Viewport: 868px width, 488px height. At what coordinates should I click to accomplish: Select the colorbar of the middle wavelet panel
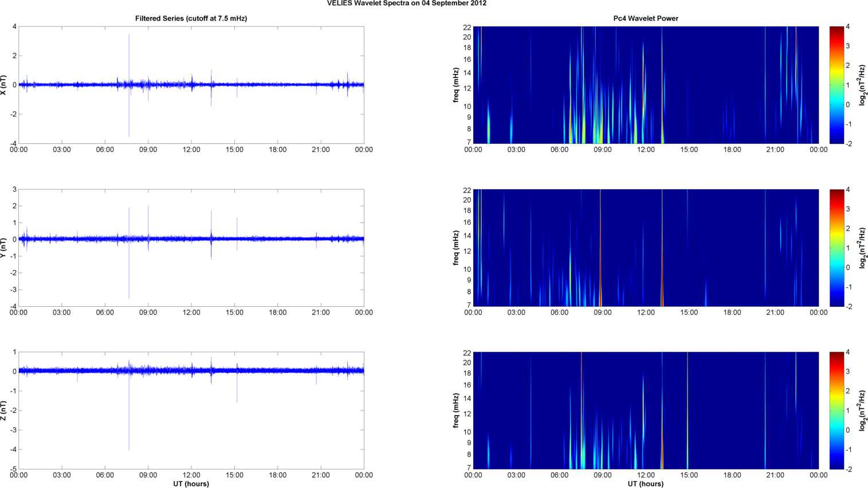pos(836,248)
